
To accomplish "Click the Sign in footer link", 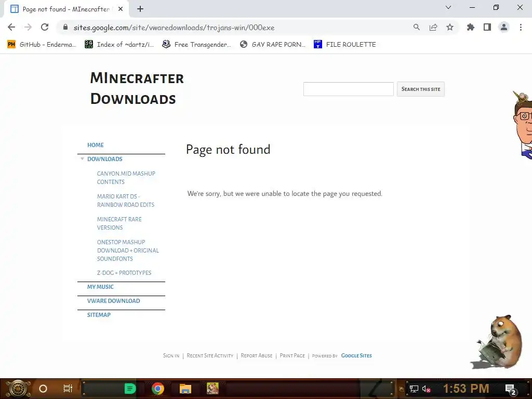I will 171,355.
